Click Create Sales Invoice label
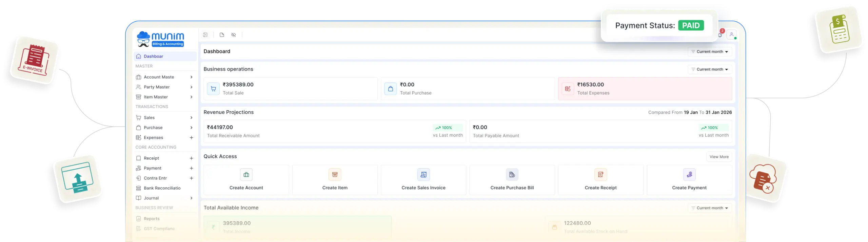 pyautogui.click(x=423, y=188)
